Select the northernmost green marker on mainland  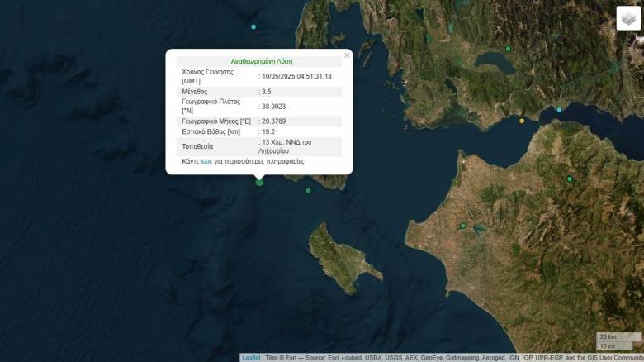point(508,49)
